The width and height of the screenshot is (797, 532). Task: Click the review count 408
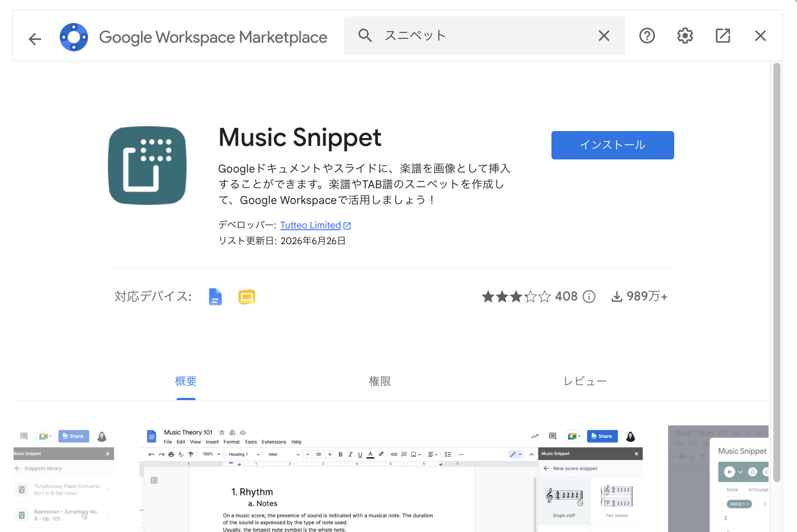pos(566,297)
